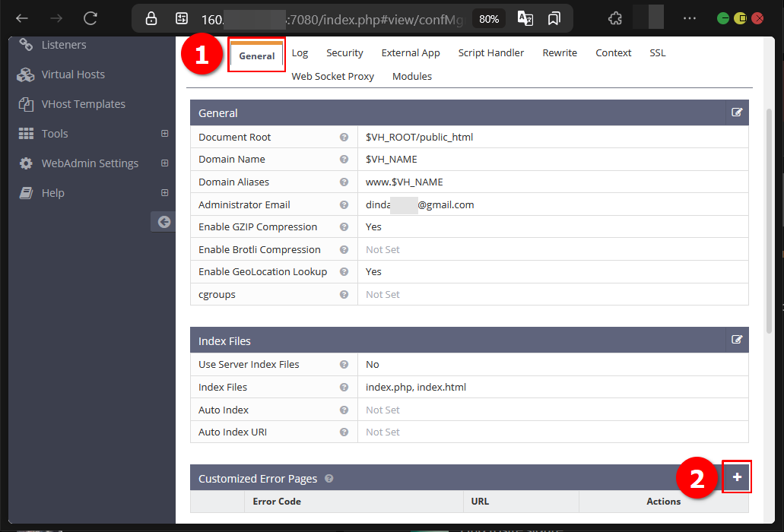Click the www.$VH_NAME alias value

pyautogui.click(x=404, y=182)
